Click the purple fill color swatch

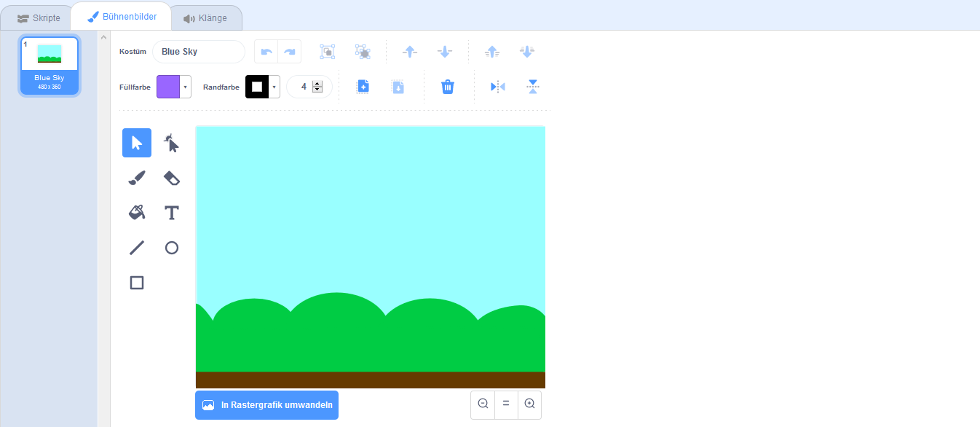pyautogui.click(x=168, y=87)
